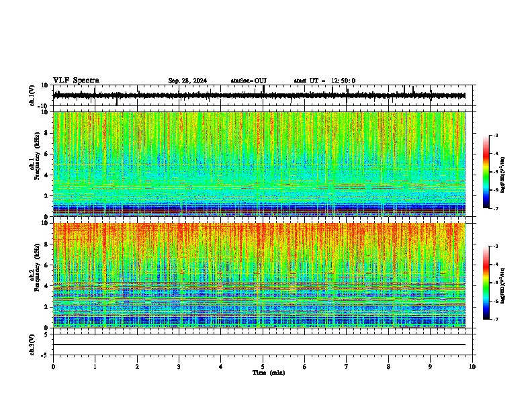Click the "start UT = 12:50:0" header text
532x411 pixels.
coord(324,81)
